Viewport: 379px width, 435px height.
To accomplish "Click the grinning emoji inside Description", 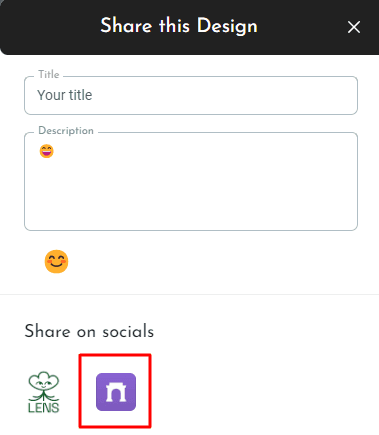I will 47,151.
